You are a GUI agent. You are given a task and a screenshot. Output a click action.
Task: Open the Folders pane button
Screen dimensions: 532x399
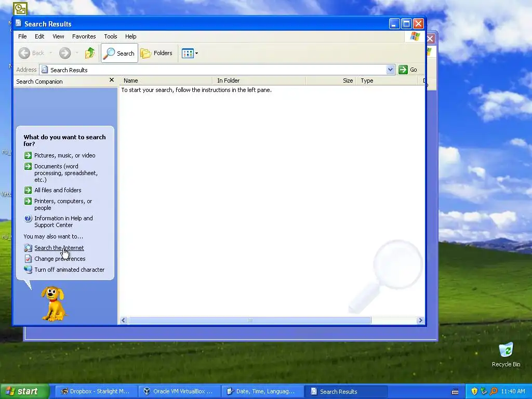(157, 53)
